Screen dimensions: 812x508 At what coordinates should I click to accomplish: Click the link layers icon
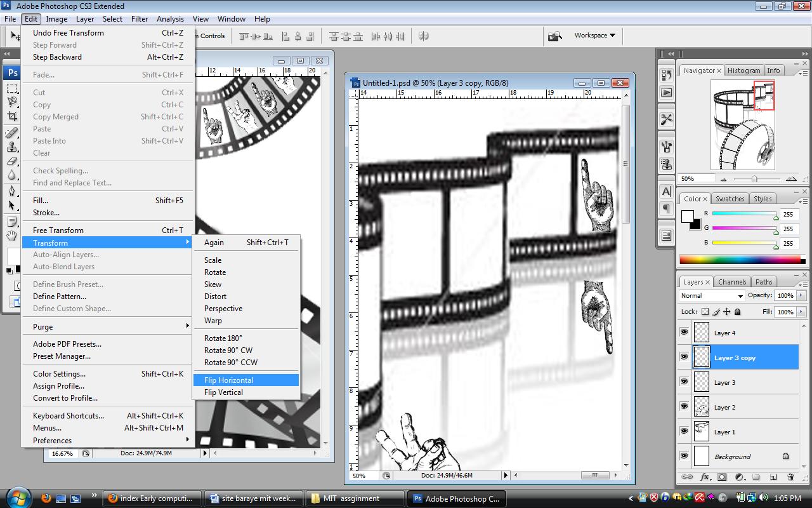pyautogui.click(x=687, y=477)
